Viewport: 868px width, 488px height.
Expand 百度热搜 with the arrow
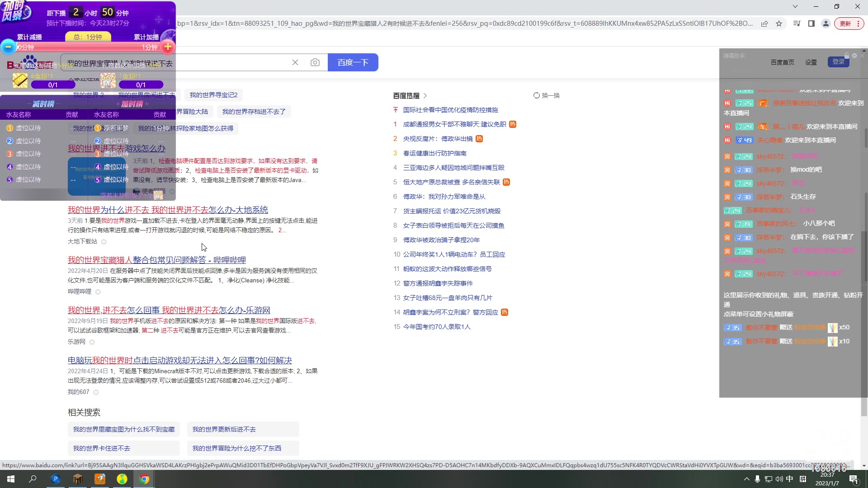425,96
